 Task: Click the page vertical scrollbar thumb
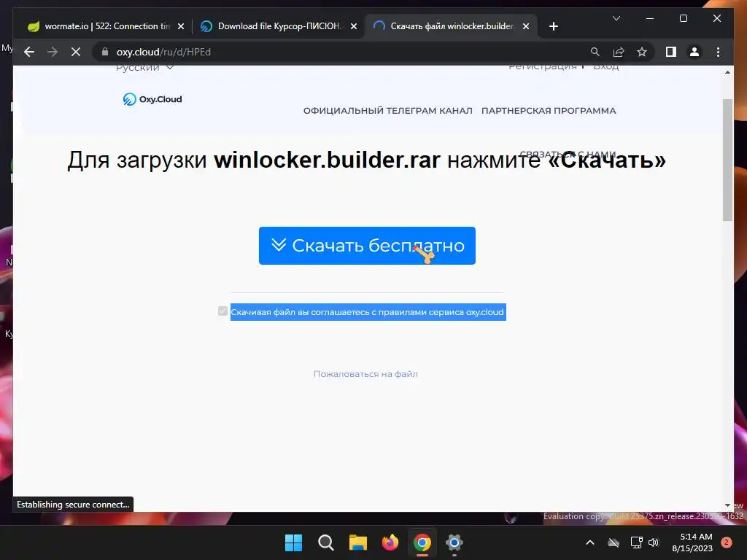tap(727, 160)
